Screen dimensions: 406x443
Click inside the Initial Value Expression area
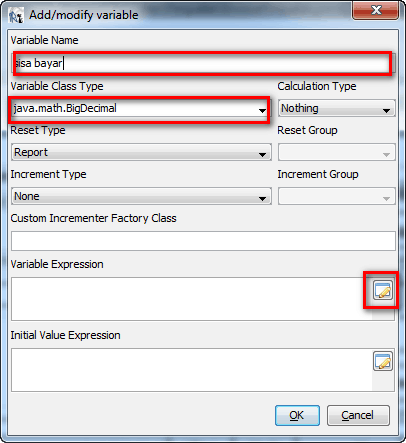pos(192,370)
